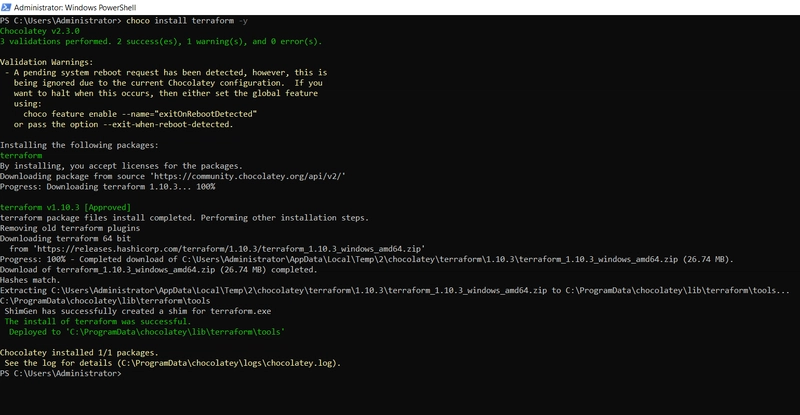Click the Validation Warnings heading
The width and height of the screenshot is (800, 415).
46,62
